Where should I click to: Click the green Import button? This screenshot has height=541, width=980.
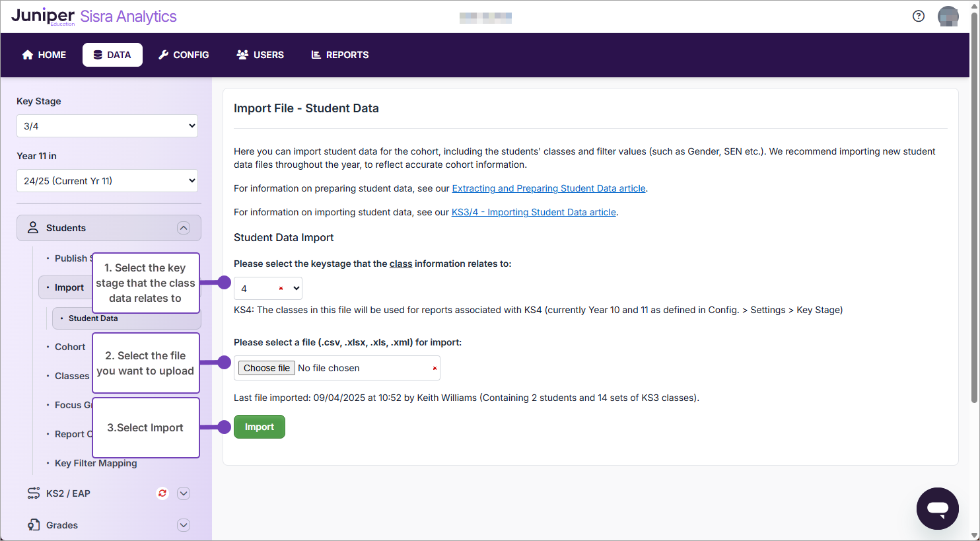click(259, 427)
